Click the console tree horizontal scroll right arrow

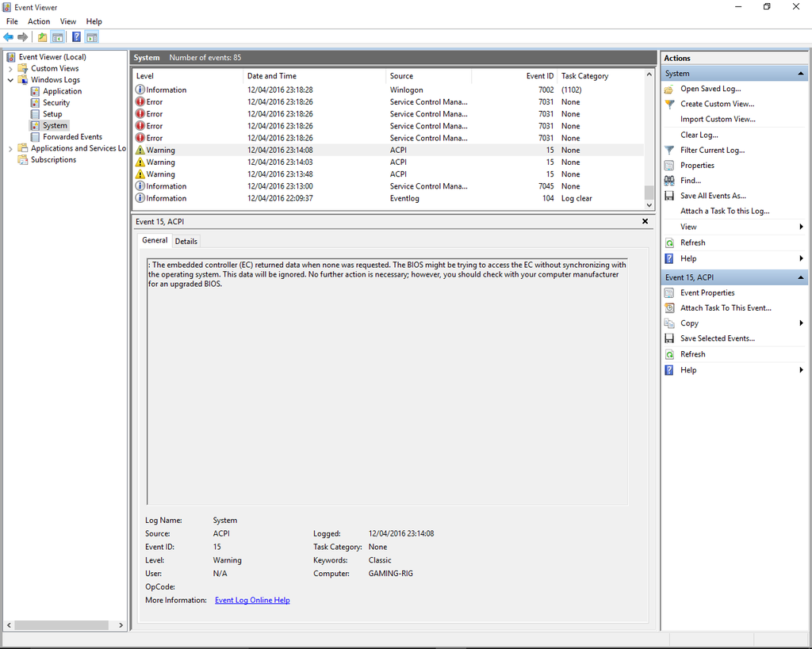point(121,625)
